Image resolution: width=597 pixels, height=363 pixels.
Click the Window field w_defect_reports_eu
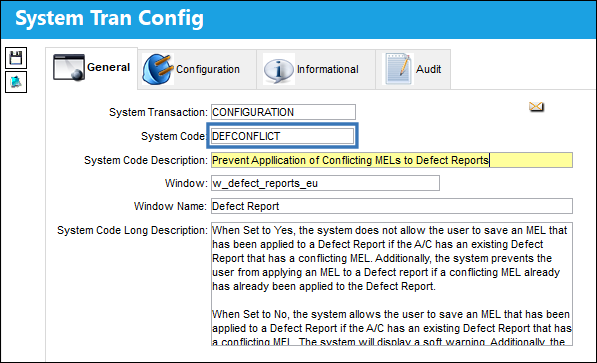(326, 183)
